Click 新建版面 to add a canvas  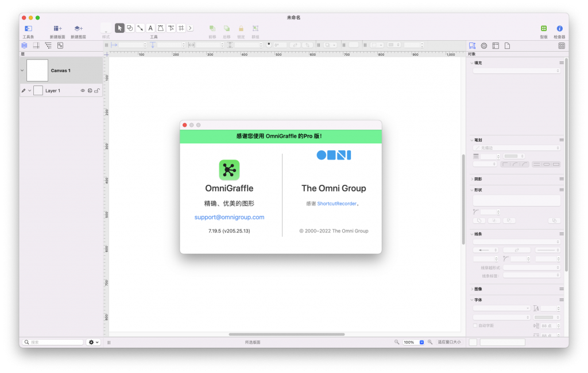click(x=57, y=29)
